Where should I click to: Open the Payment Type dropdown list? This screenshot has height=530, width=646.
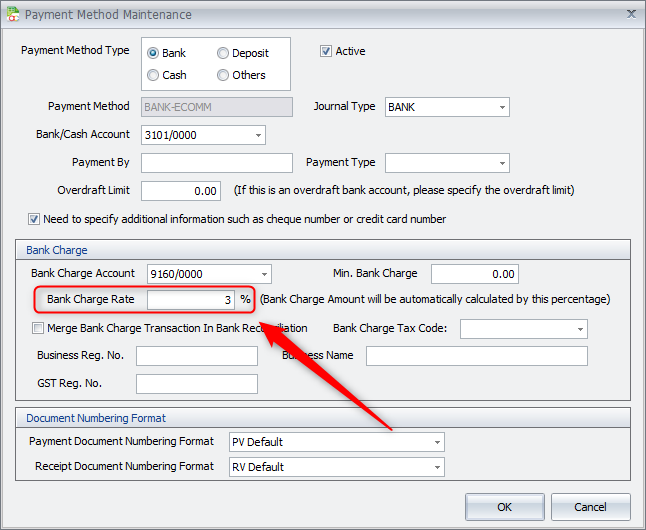pos(502,163)
